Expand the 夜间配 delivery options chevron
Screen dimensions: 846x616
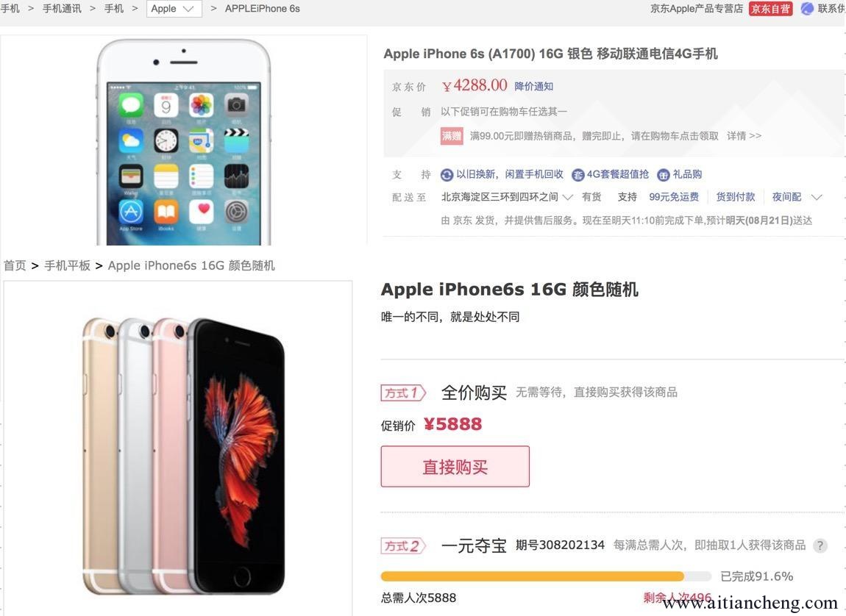(817, 197)
